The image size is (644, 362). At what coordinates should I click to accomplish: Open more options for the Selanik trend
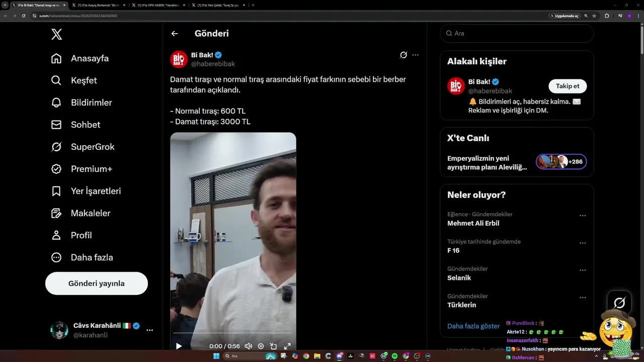click(x=583, y=270)
